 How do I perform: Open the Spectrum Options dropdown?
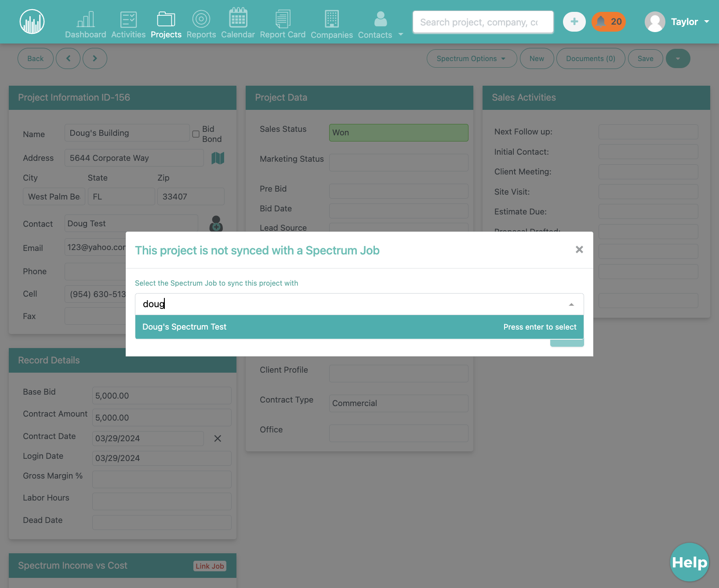472,58
